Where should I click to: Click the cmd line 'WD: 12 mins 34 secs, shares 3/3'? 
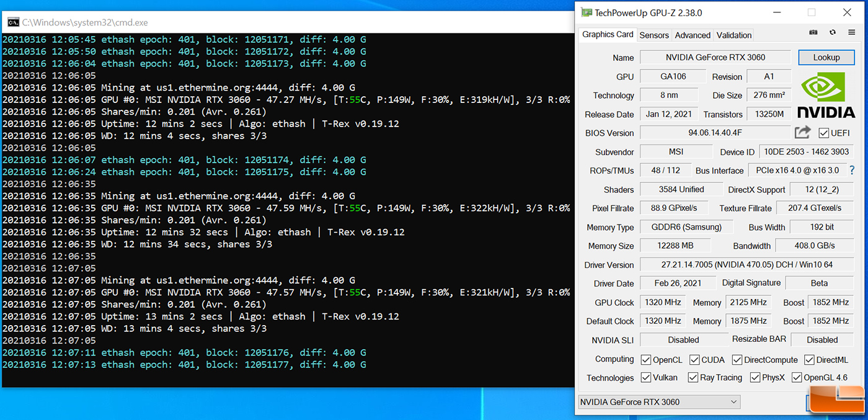137,244
